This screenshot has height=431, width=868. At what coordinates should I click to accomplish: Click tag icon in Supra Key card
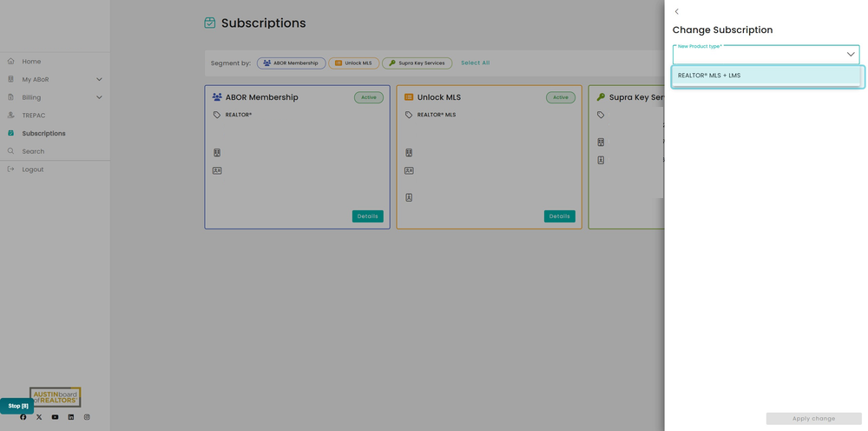click(601, 115)
